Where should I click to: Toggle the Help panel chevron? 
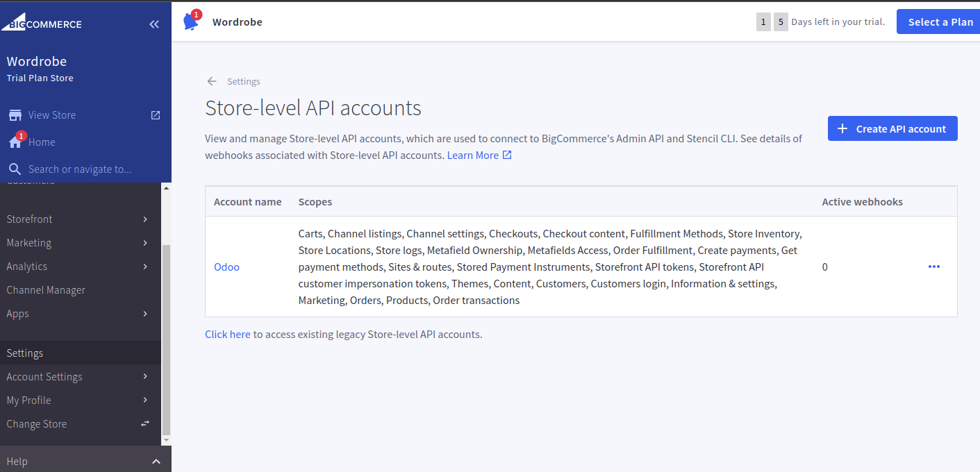pos(156,462)
